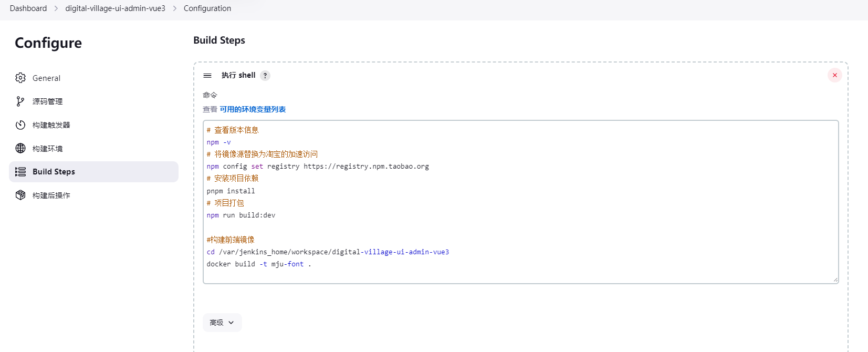
Task: Open the 构建后操作 section
Action: coord(51,195)
